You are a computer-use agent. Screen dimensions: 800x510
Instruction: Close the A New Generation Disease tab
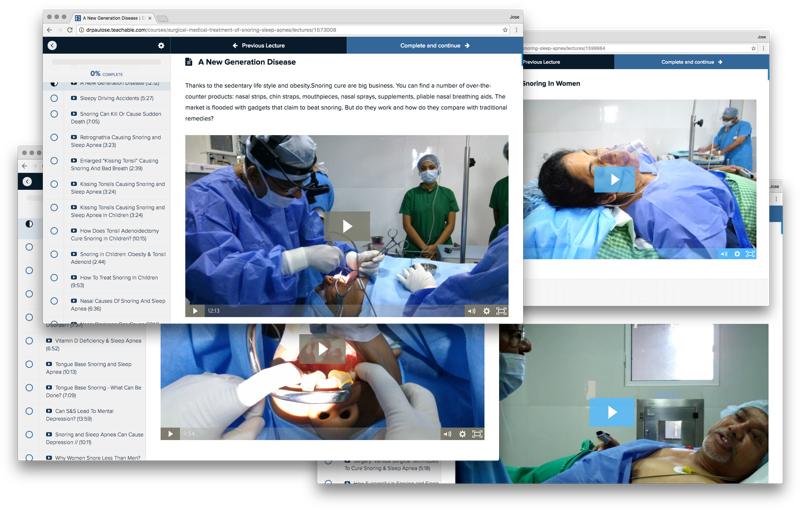149,18
